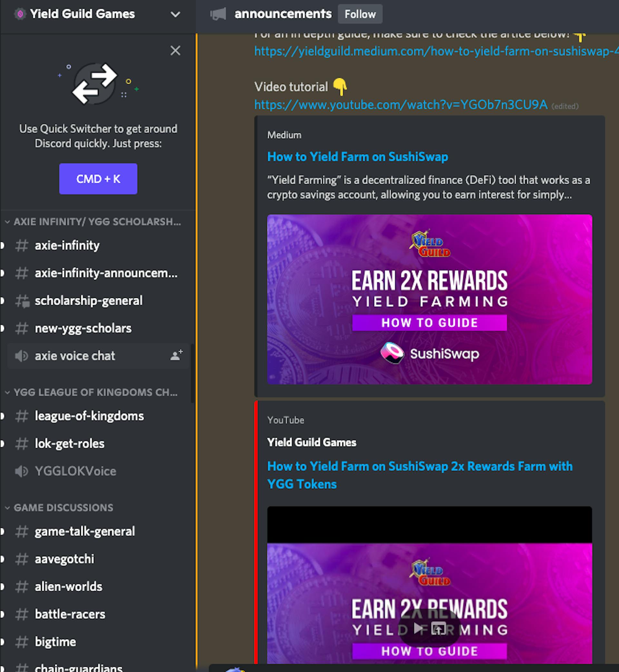Click the Medium article thumbnail image
Viewport: 619px width, 672px height.
[430, 299]
